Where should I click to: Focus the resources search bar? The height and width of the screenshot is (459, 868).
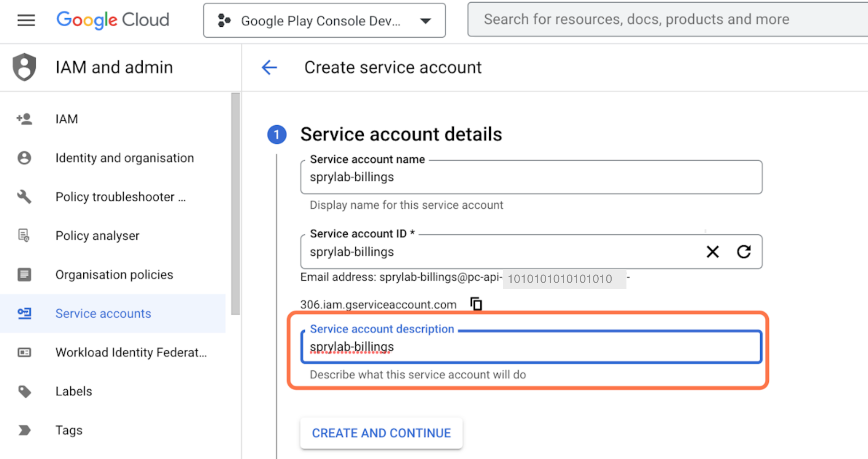click(x=666, y=19)
